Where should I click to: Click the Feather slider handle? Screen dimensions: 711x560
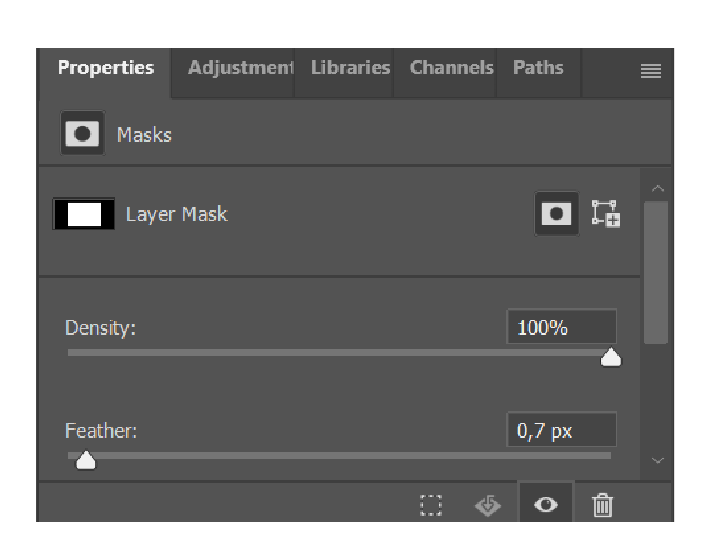(x=86, y=460)
